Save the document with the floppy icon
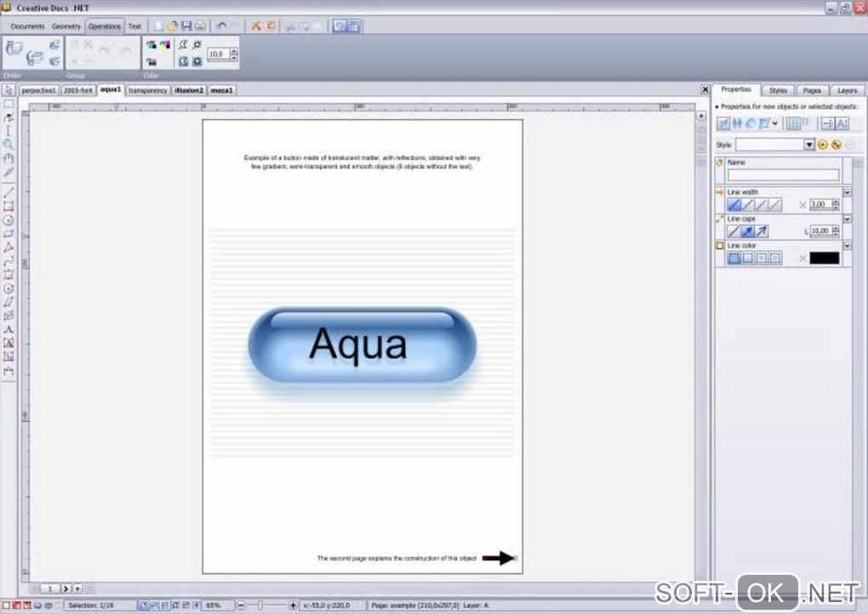The width and height of the screenshot is (868, 614). point(186,26)
